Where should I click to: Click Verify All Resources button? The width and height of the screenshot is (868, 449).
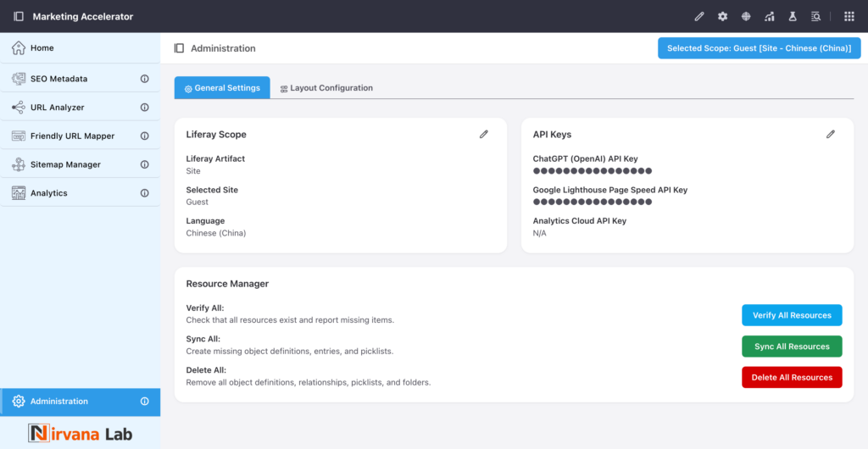tap(792, 315)
